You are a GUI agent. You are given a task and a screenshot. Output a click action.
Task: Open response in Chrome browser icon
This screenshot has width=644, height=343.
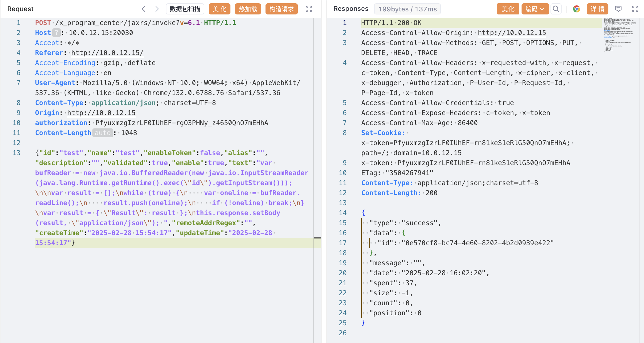pyautogui.click(x=576, y=9)
